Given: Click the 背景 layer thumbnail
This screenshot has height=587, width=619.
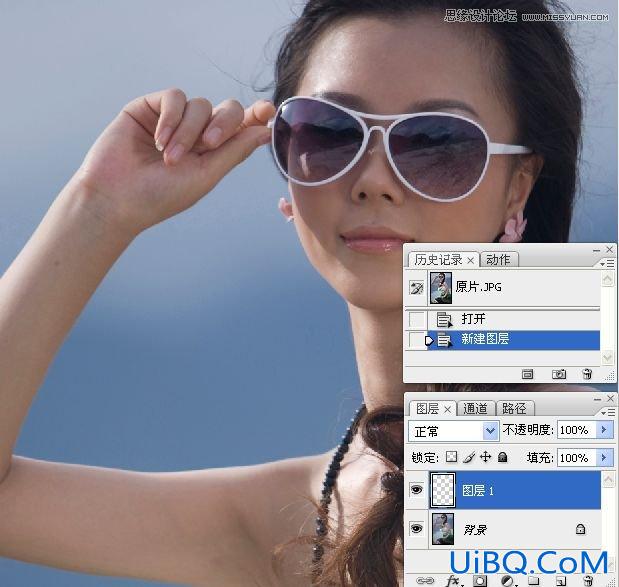Looking at the screenshot, I should click(443, 529).
